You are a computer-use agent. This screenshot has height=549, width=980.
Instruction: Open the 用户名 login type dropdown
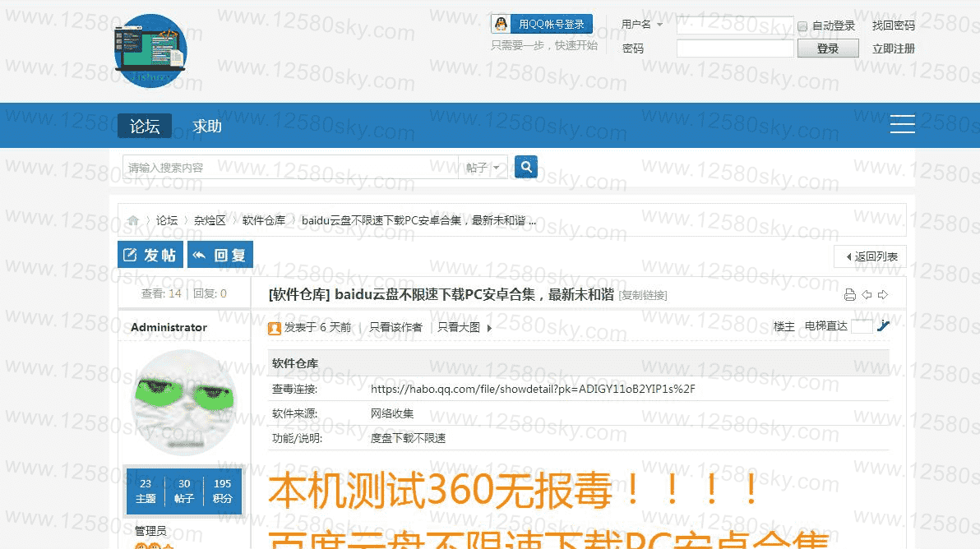(x=642, y=25)
